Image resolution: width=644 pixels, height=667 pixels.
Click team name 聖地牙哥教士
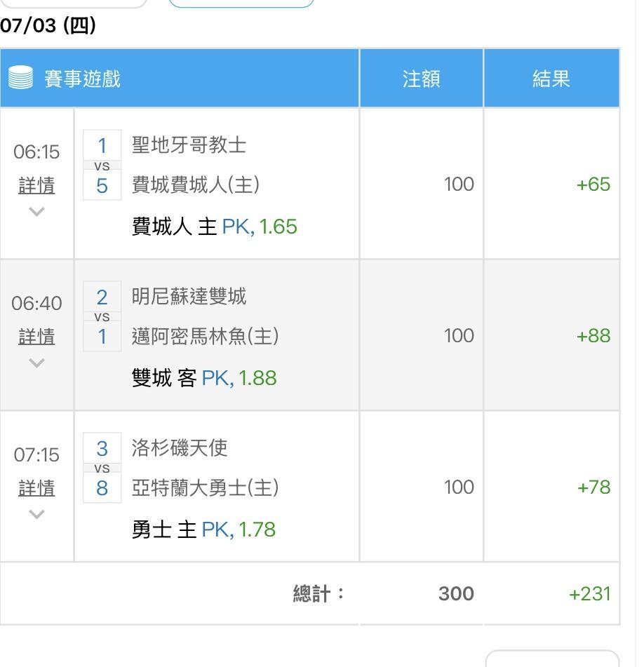[x=189, y=145]
